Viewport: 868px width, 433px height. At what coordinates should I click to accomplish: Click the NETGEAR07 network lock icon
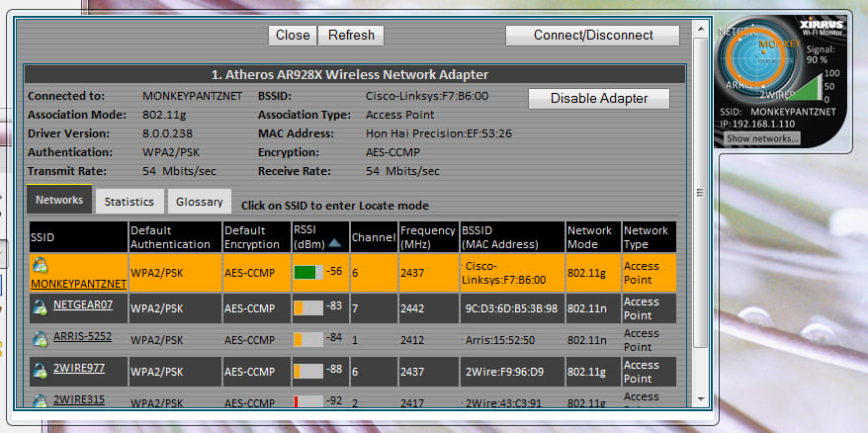click(40, 307)
